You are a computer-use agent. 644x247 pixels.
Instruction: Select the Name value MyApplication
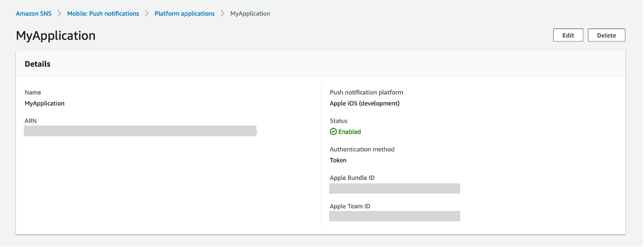[x=44, y=103]
